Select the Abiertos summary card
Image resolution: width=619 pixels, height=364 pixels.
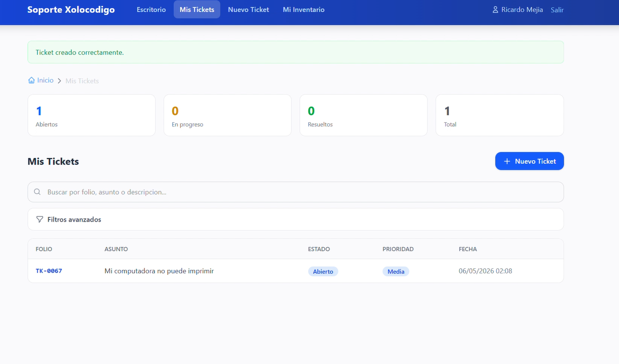pyautogui.click(x=92, y=115)
